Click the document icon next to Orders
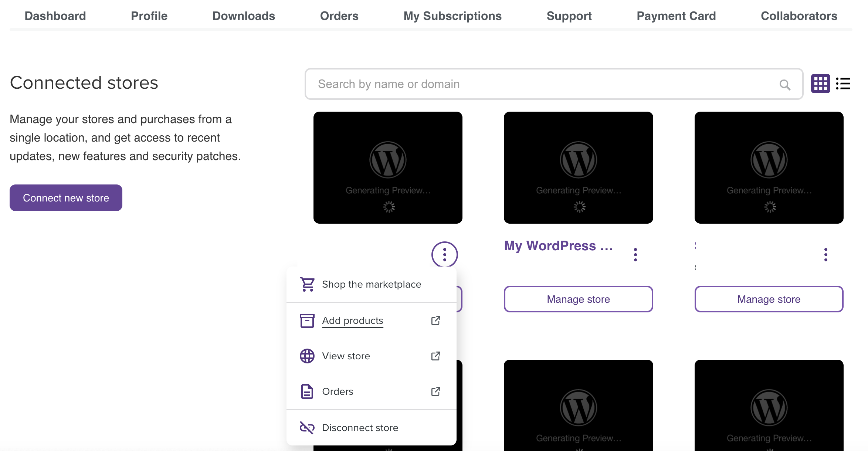868x451 pixels. point(306,391)
